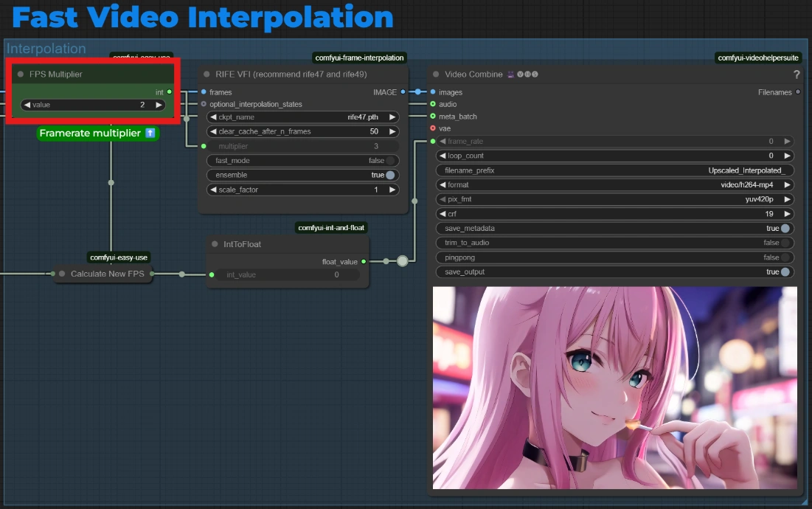
Task: Click the frame_rate input port on Video Combine
Action: pos(433,142)
